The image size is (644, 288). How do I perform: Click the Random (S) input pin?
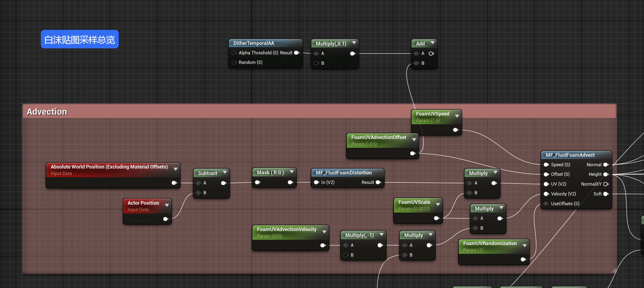233,62
